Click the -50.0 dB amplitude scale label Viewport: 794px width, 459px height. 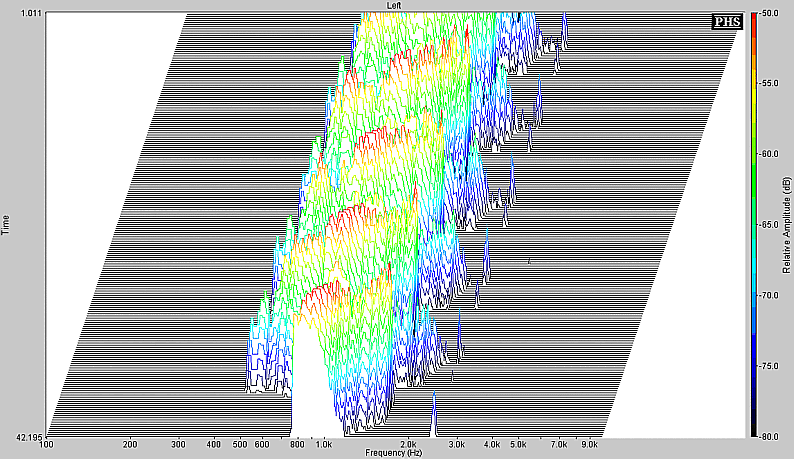(x=770, y=14)
